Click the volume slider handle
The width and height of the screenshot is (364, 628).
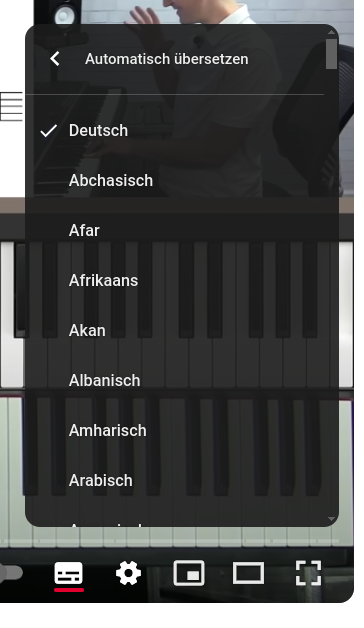(x=11, y=573)
